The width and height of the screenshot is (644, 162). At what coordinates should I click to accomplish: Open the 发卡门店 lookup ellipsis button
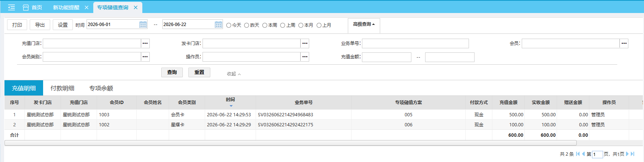point(305,43)
